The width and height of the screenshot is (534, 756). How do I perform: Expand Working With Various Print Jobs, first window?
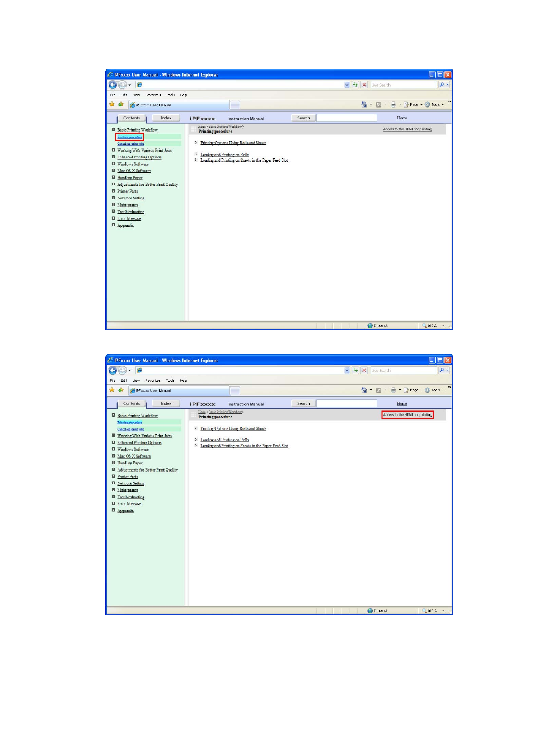click(114, 150)
